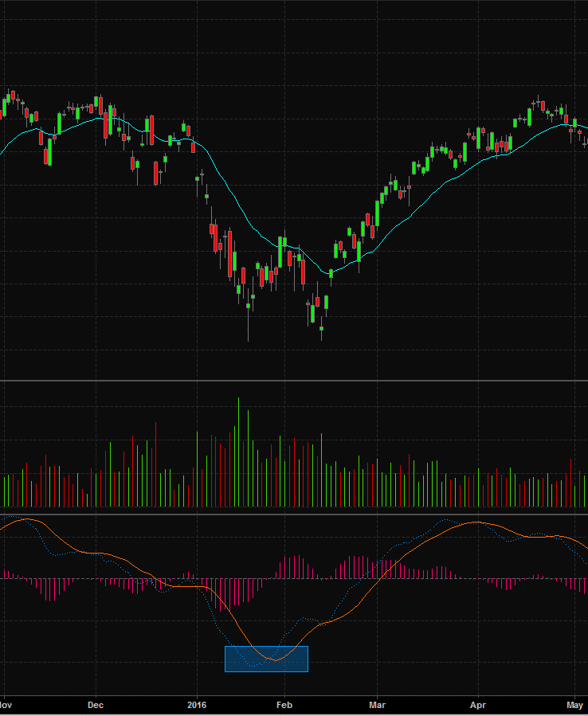Select the tallest green volume bar
This screenshot has width=588, height=716.
click(x=238, y=452)
